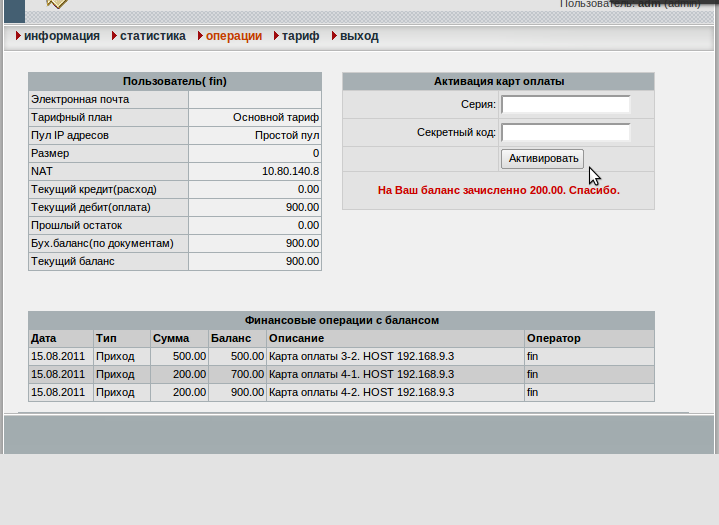Click the Основной тариф plan value
The height and width of the screenshot is (525, 719).
click(276, 117)
